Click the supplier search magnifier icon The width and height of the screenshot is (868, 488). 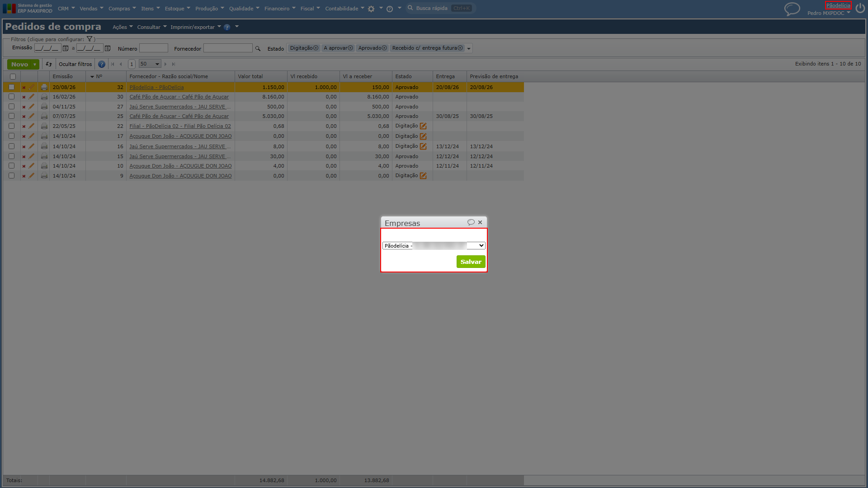tap(258, 48)
